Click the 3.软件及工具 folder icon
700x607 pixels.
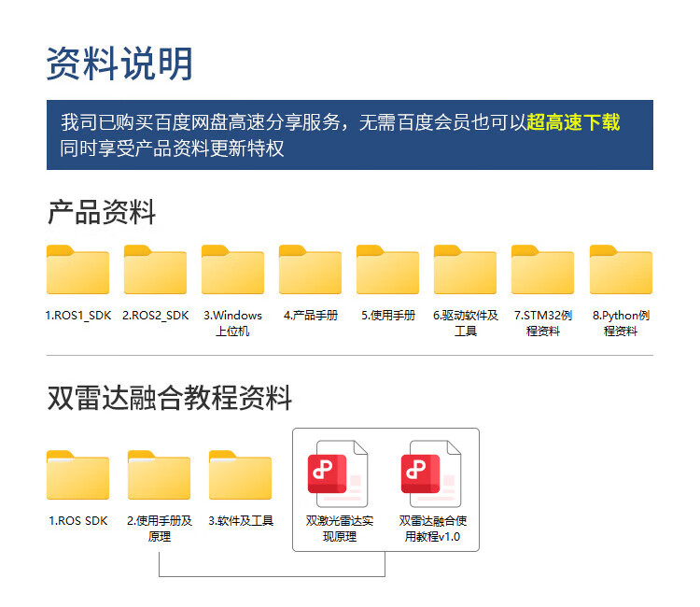coord(240,476)
